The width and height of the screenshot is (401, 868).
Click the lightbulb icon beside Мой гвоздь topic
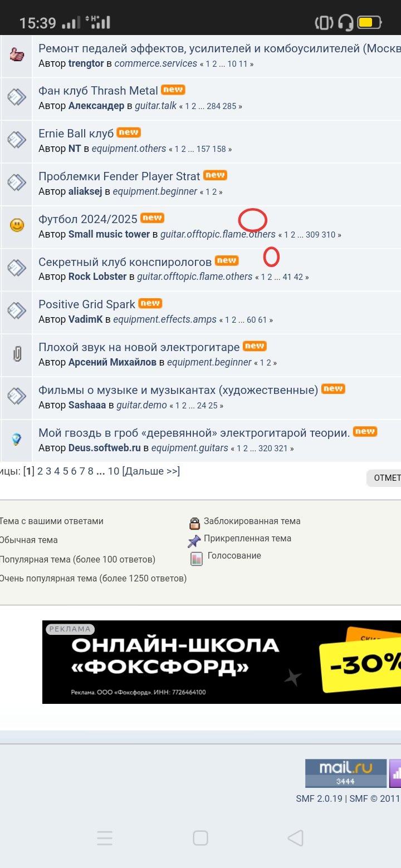(17, 440)
